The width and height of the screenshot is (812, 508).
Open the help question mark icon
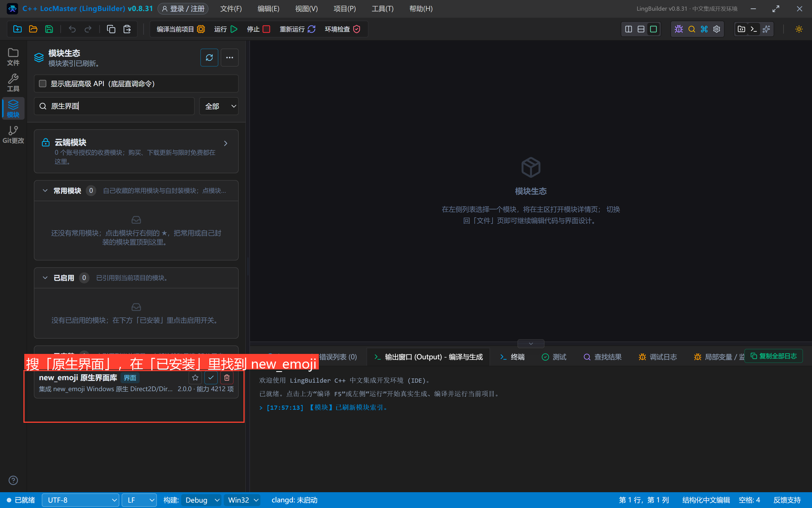[13, 480]
